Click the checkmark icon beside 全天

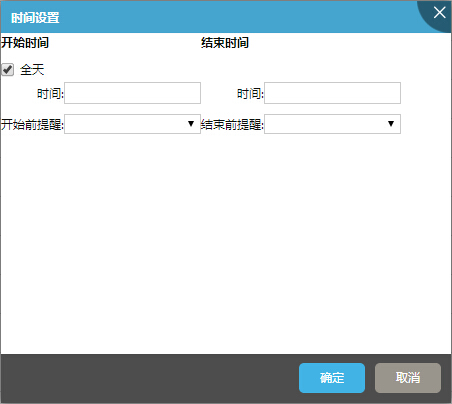click(7, 70)
